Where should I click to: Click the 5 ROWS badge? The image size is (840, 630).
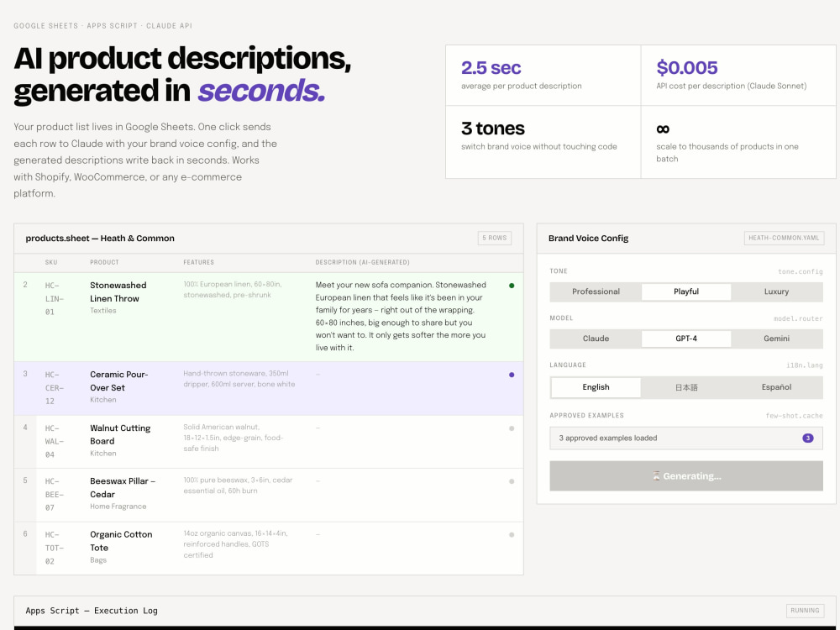495,239
